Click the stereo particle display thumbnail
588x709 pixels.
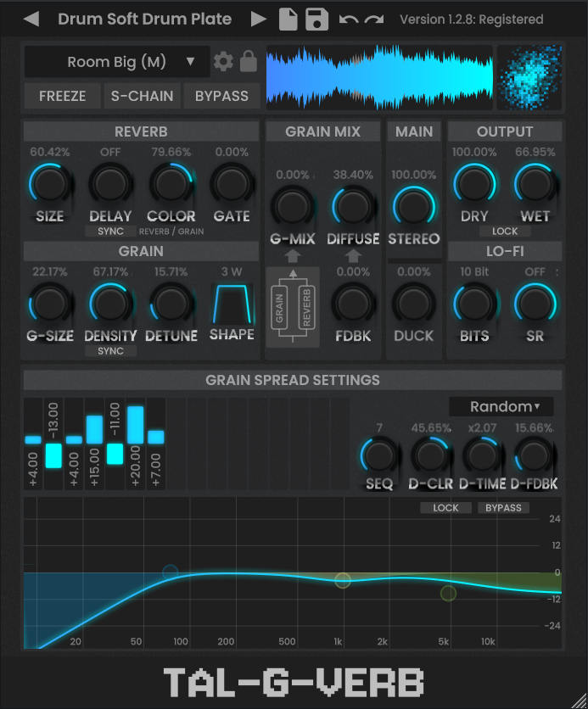point(529,77)
